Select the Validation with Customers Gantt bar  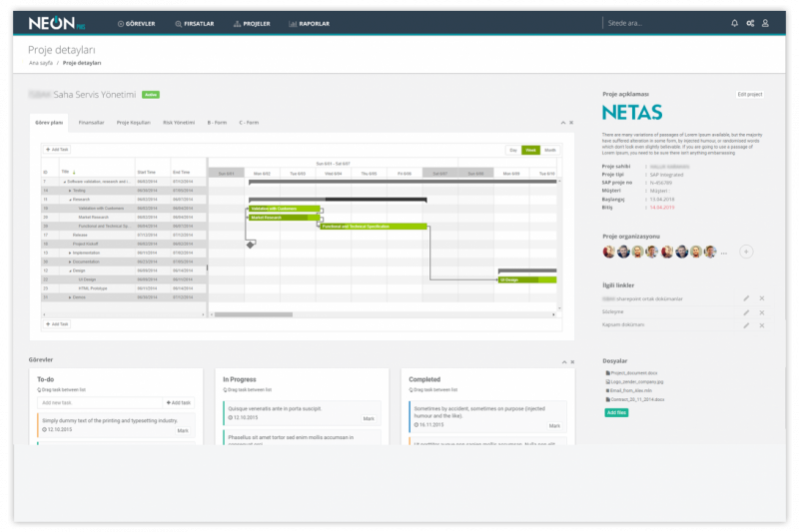(x=285, y=209)
